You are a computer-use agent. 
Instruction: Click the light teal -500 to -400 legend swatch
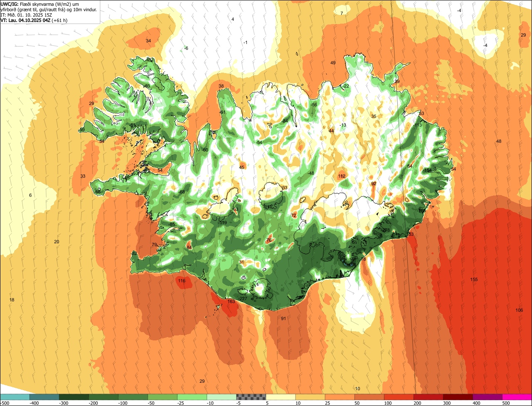tap(15, 397)
